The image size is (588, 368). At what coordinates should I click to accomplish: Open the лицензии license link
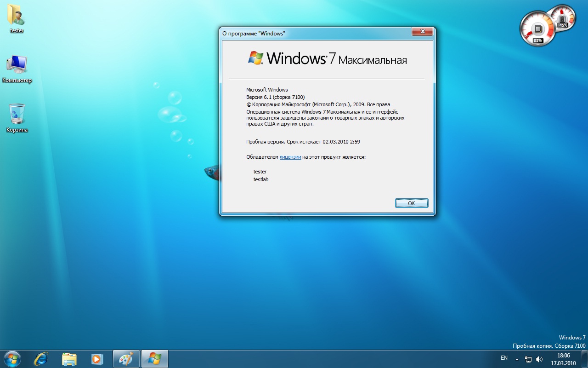290,157
